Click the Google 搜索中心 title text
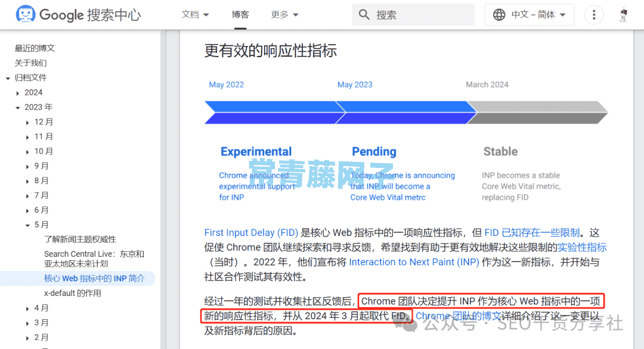Screen dimensions: 644x349 pyautogui.click(x=90, y=15)
